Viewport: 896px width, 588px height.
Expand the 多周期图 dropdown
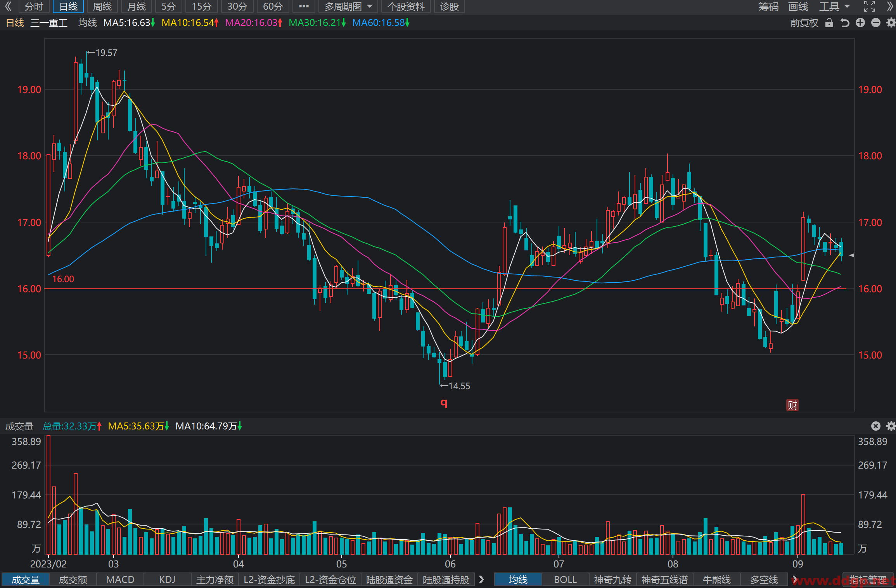click(348, 7)
